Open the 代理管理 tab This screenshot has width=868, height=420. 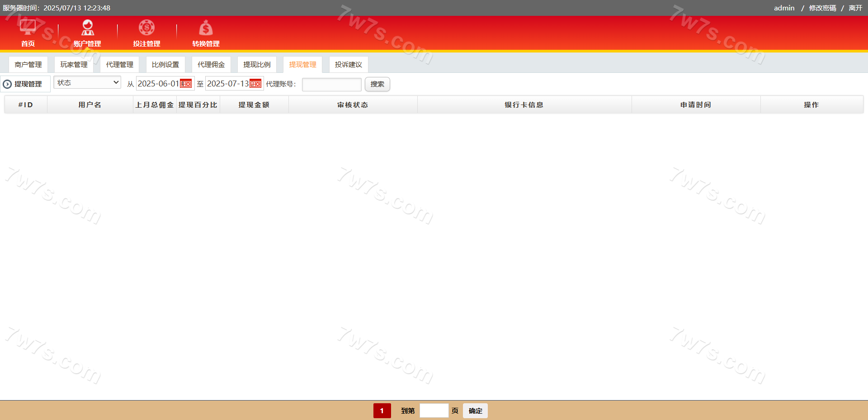pyautogui.click(x=119, y=65)
